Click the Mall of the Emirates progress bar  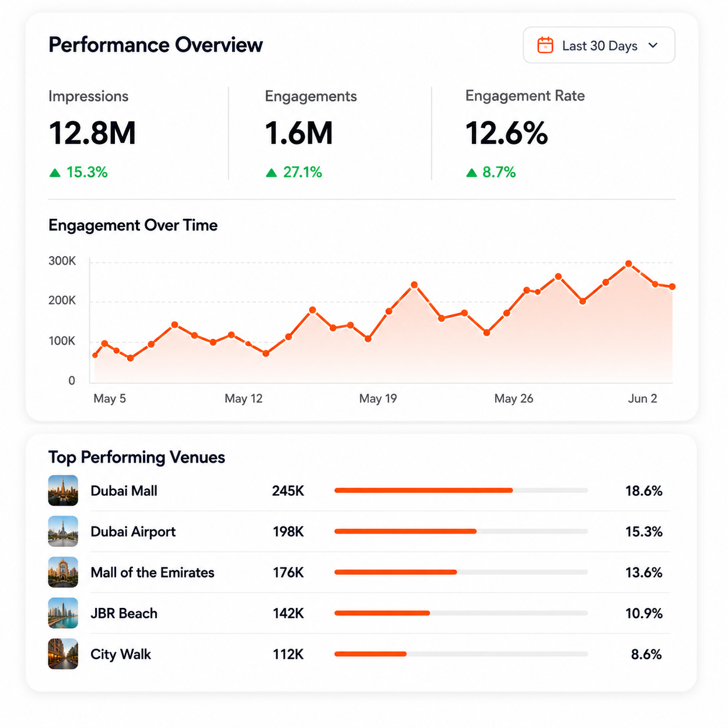pyautogui.click(x=461, y=572)
